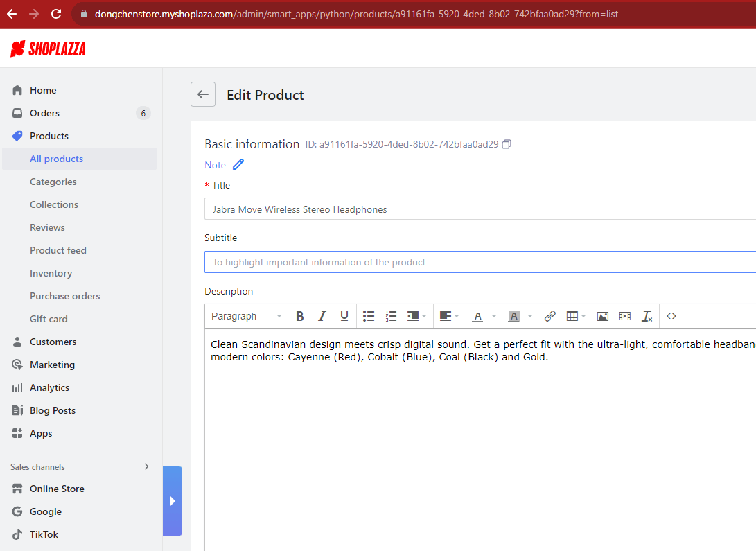This screenshot has width=756, height=551.
Task: Open Gift card under Products
Action: [x=49, y=319]
